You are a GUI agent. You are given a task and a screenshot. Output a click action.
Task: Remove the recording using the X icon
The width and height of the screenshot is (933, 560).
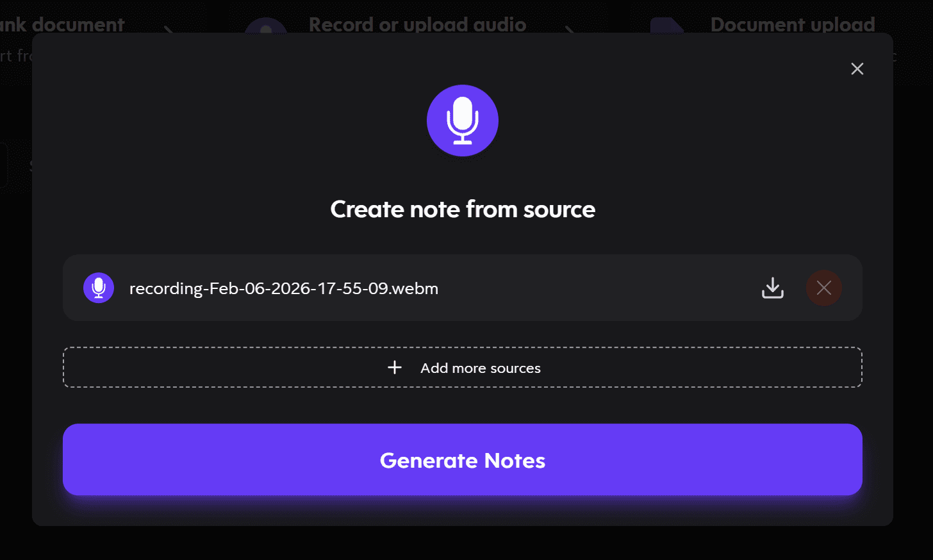pyautogui.click(x=824, y=288)
